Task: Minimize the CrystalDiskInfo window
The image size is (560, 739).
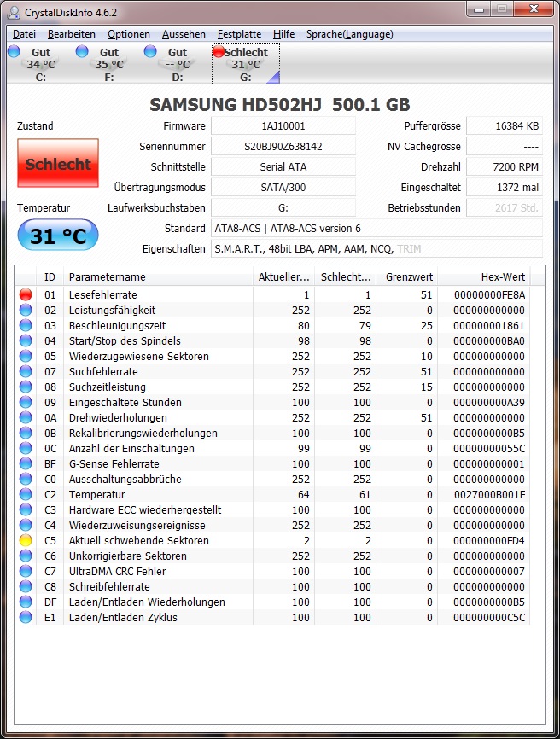Action: (479, 9)
